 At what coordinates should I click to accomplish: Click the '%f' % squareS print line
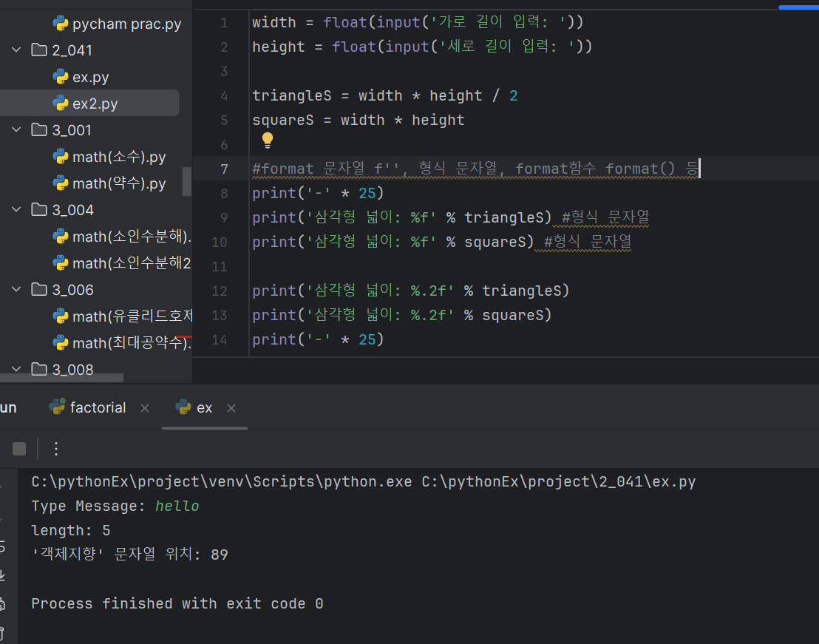tap(392, 242)
